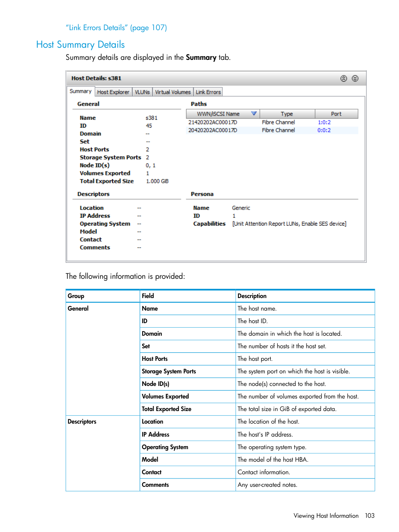Open the Link Errors tab

pos(208,92)
